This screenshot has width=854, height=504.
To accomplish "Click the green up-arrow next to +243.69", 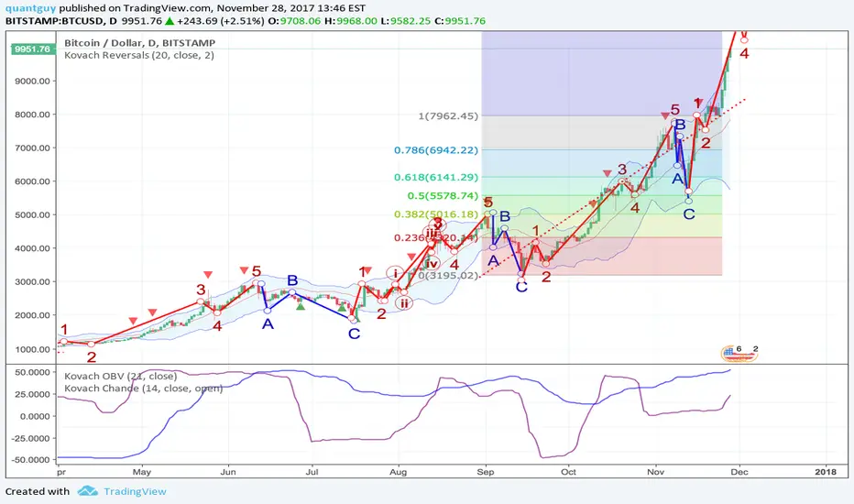I will [x=170, y=21].
